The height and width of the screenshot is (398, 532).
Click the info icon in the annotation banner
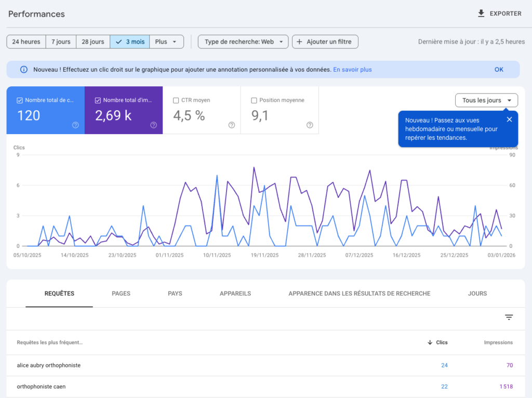click(x=23, y=70)
